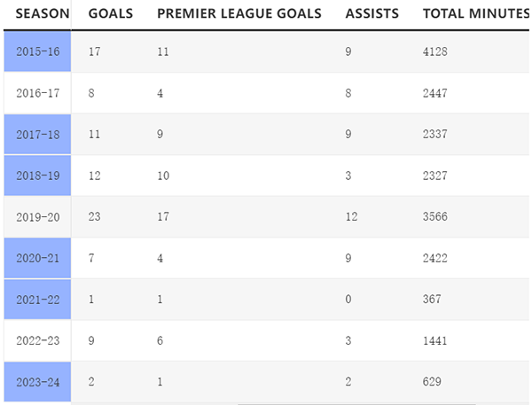Image resolution: width=532 pixels, height=405 pixels.
Task: Select the 2023-24 season cell
Action: pyautogui.click(x=37, y=382)
